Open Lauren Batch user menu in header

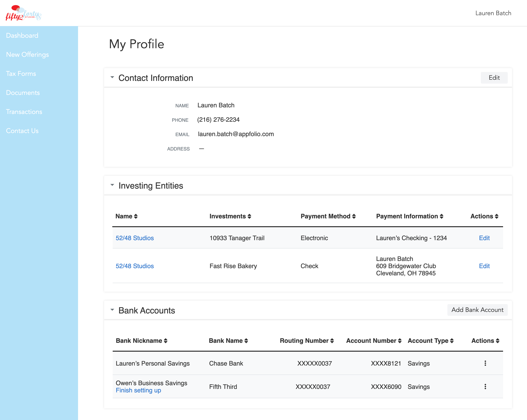(493, 13)
